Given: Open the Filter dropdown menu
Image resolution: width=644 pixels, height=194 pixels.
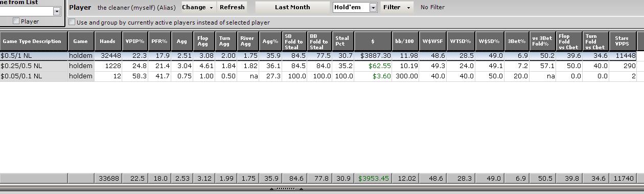Looking at the screenshot, I should click(397, 7).
